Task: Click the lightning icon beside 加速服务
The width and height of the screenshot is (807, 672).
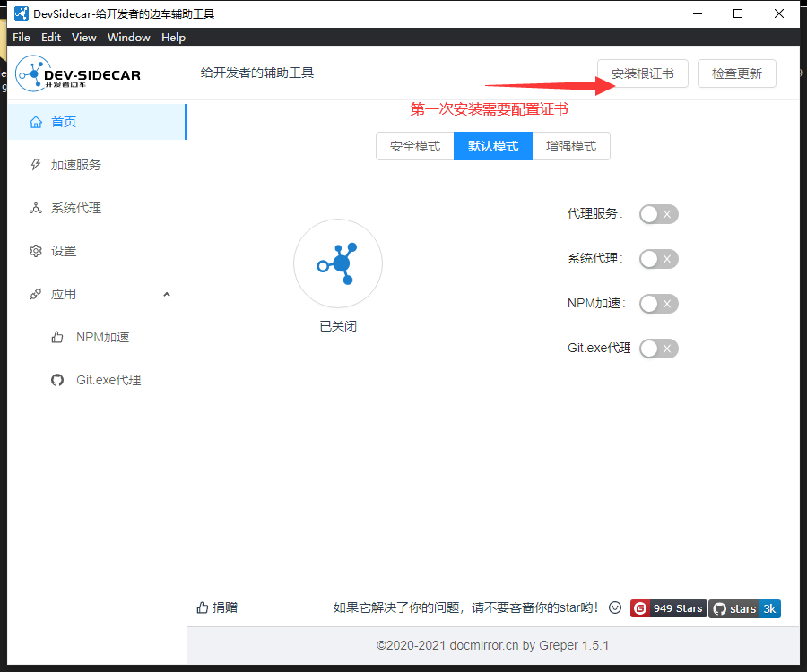Action: point(36,165)
